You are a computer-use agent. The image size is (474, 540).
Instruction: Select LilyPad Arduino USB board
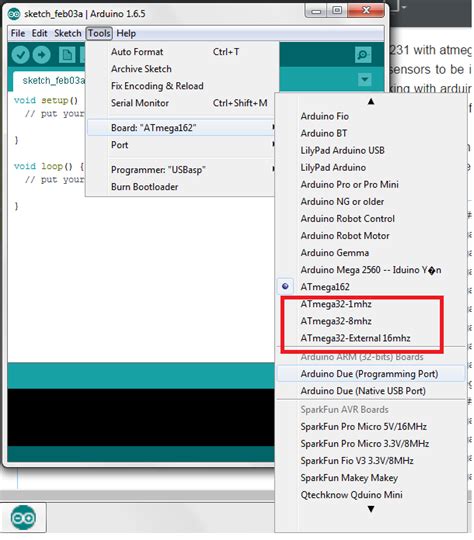pyautogui.click(x=371, y=150)
